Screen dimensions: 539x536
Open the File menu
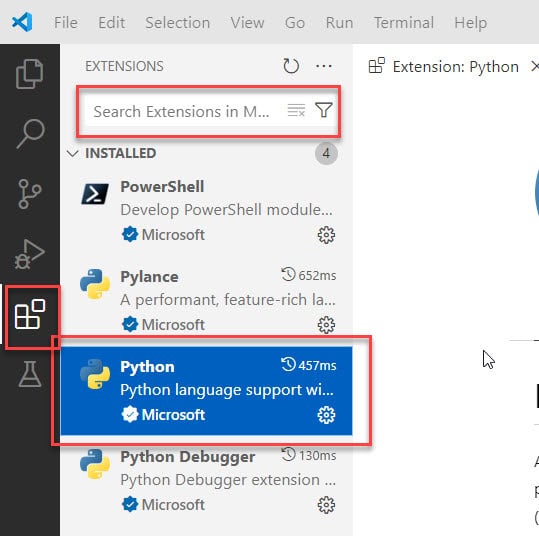[x=66, y=23]
